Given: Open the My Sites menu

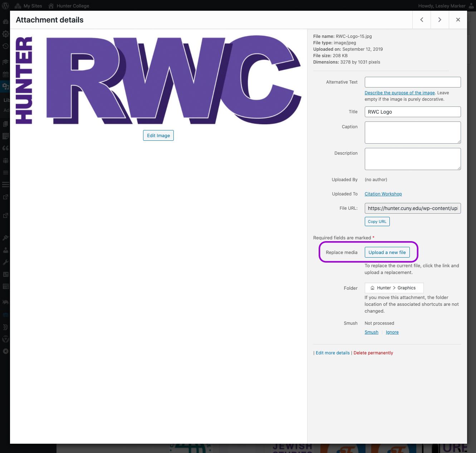Looking at the screenshot, I should (28, 6).
